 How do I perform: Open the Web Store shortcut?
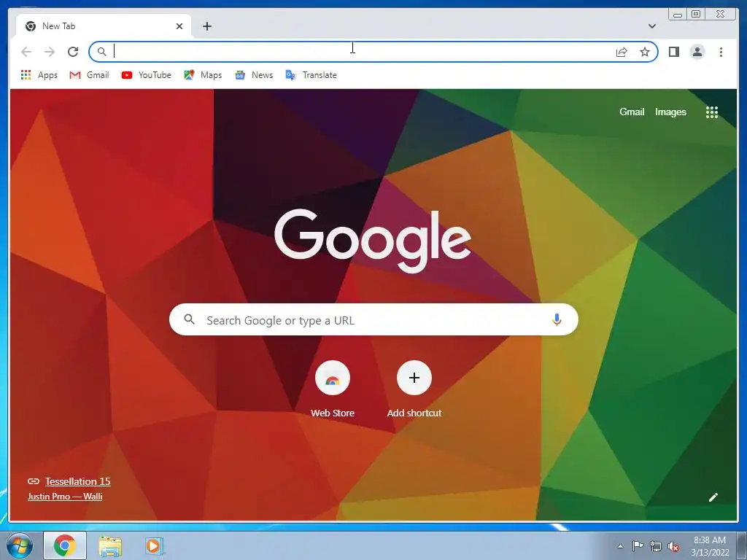pos(333,389)
